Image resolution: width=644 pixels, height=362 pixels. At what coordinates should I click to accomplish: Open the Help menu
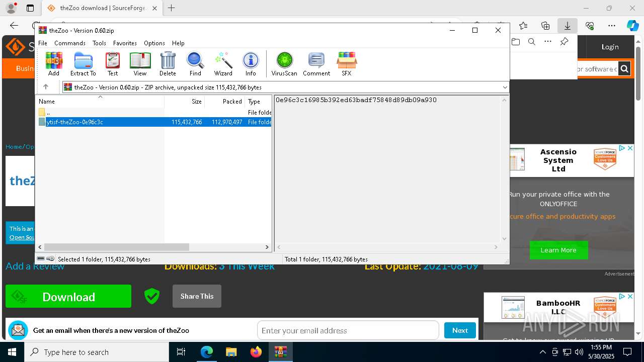(x=178, y=43)
